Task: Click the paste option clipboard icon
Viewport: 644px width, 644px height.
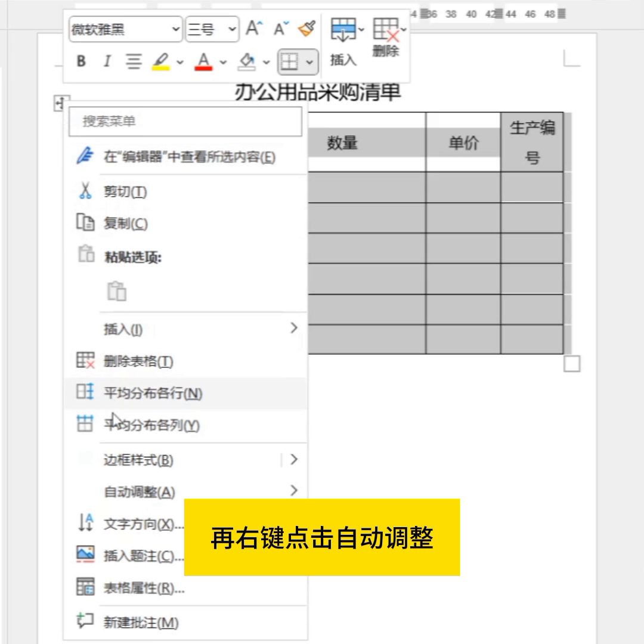Action: 117,291
